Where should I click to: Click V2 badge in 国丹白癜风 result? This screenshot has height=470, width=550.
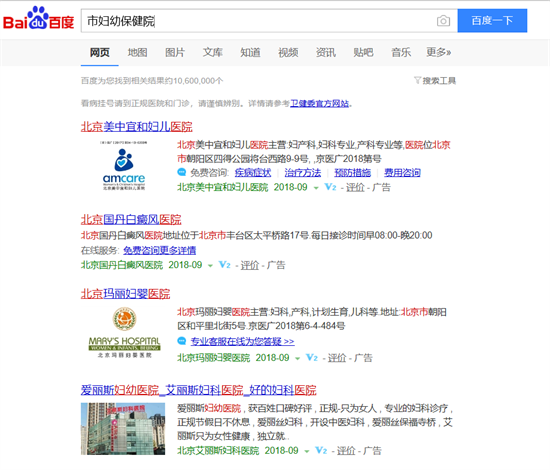click(x=224, y=264)
